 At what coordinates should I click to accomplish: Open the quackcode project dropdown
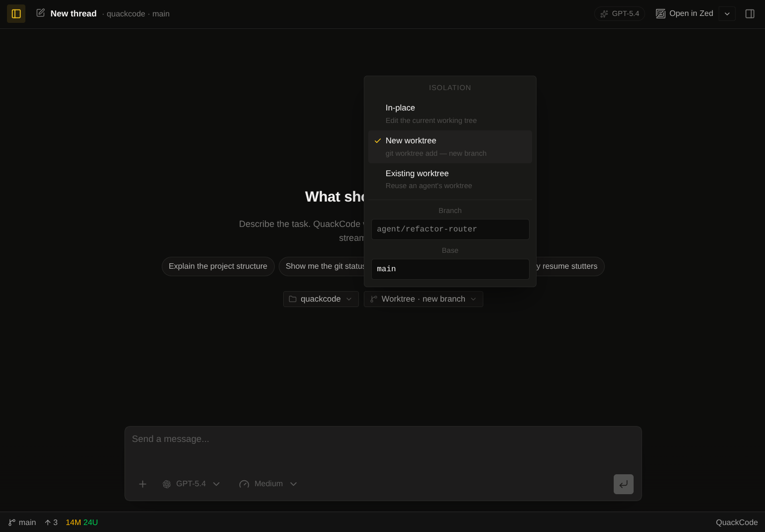coord(321,299)
